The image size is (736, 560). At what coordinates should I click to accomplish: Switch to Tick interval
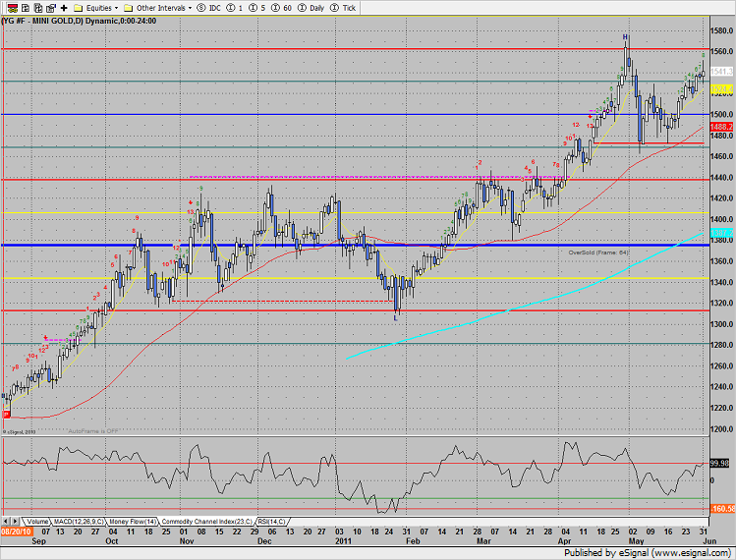343,8
